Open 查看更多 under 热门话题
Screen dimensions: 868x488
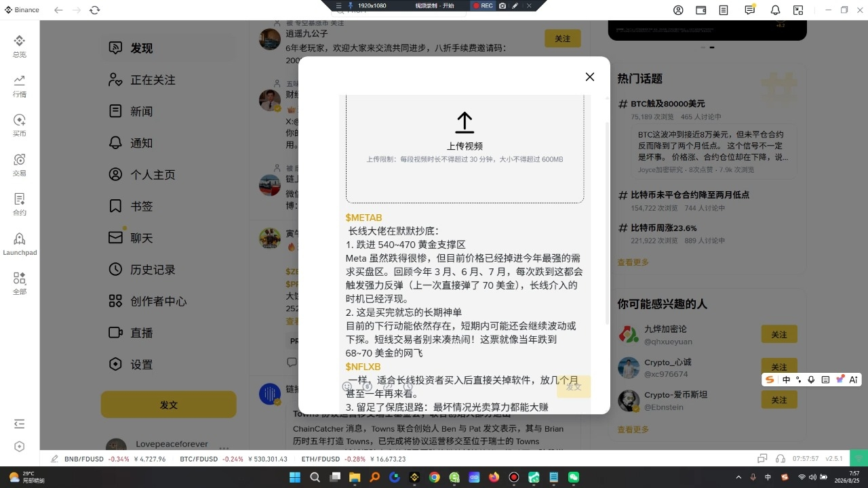[633, 262]
